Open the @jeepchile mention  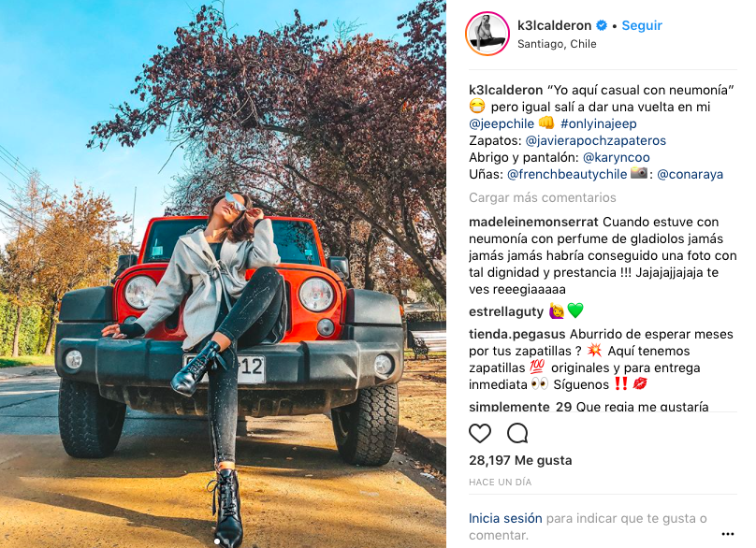tap(502, 123)
